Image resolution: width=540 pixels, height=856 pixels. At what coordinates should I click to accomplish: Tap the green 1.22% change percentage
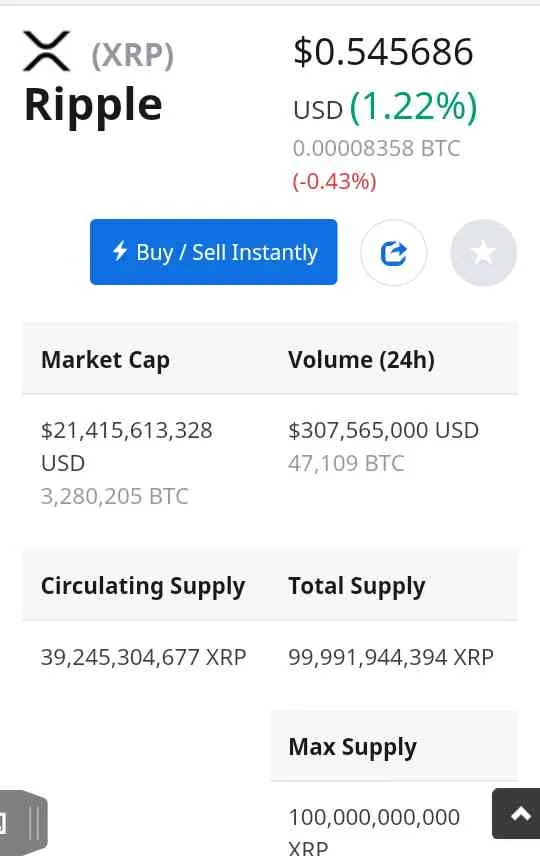(x=413, y=106)
